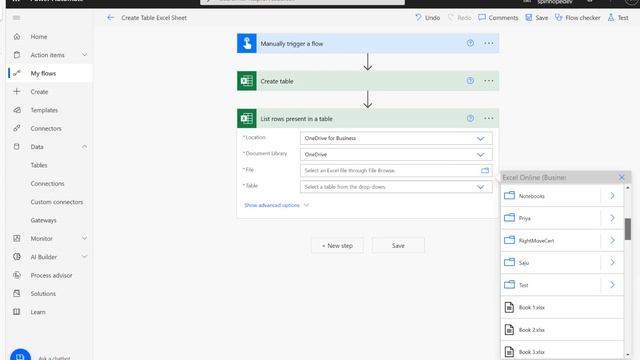Image resolution: width=640 pixels, height=360 pixels.
Task: Click Show advanced options link
Action: coord(276,205)
